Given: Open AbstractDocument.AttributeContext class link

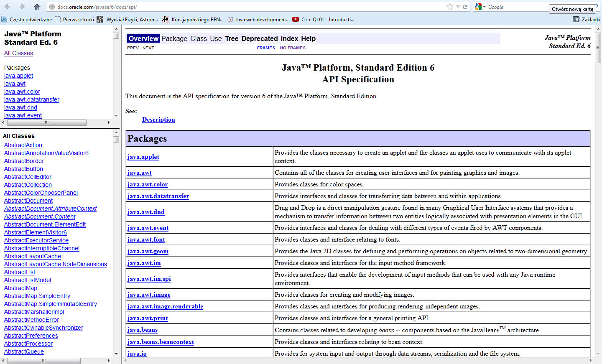Looking at the screenshot, I should (50, 209).
